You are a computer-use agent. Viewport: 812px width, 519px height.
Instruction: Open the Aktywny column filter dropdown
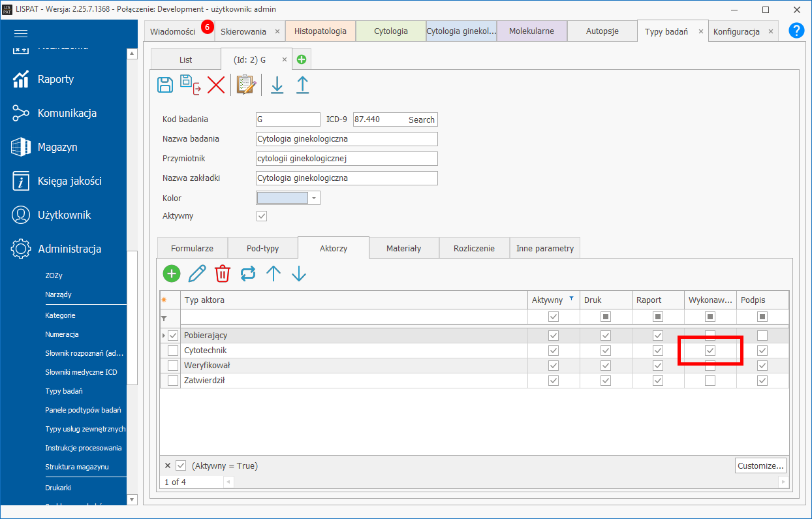click(x=572, y=298)
